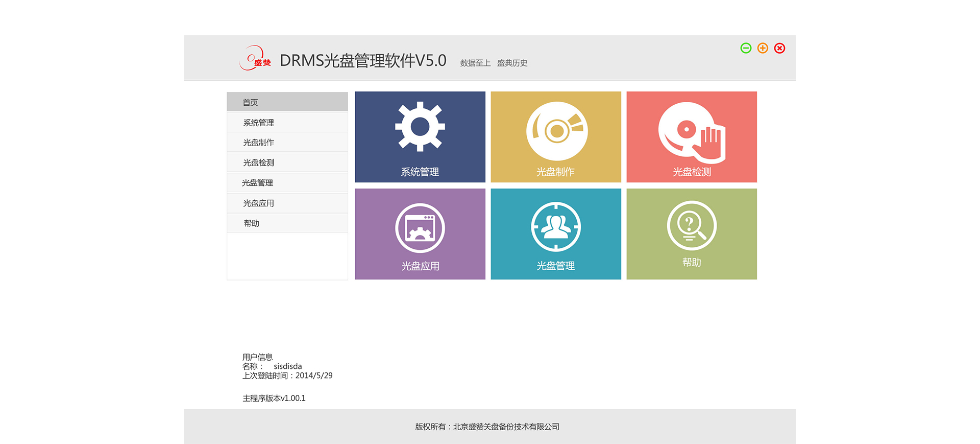Viewport: 980px width, 444px height.
Task: Click the green minimize circle icon
Action: tap(746, 48)
